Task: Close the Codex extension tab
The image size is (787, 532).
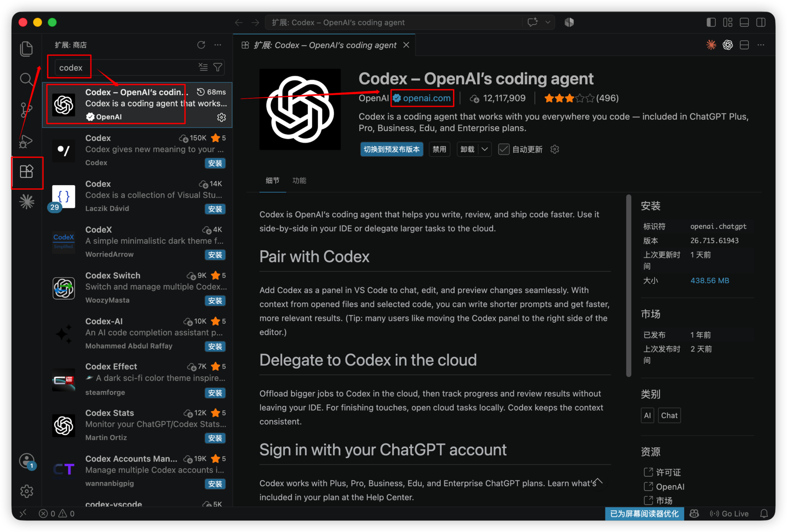Action: point(406,45)
